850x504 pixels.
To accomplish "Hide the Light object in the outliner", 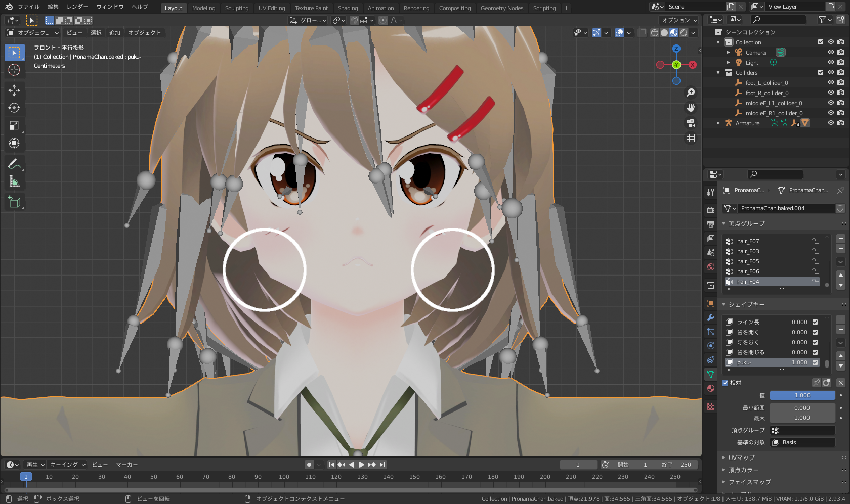I will click(x=831, y=62).
